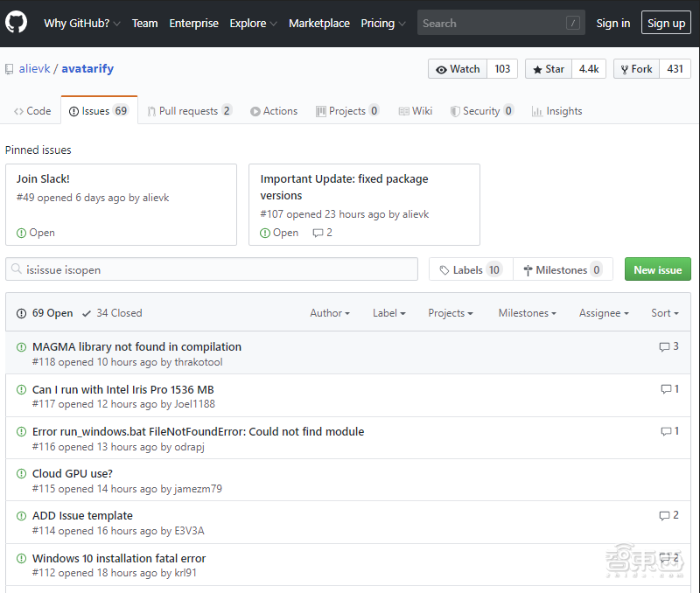Fork the avatarify repository
The height and width of the screenshot is (593, 700).
[635, 69]
